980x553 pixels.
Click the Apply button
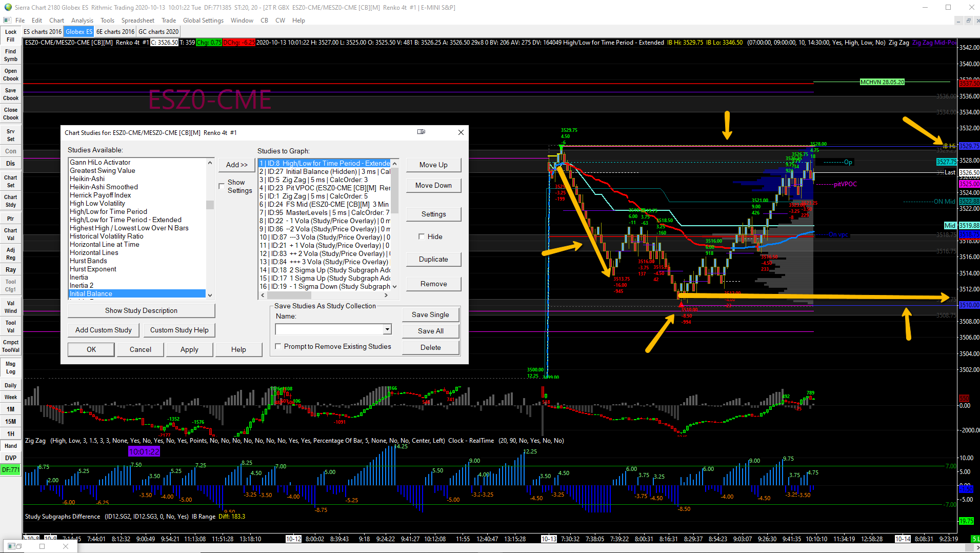189,349
